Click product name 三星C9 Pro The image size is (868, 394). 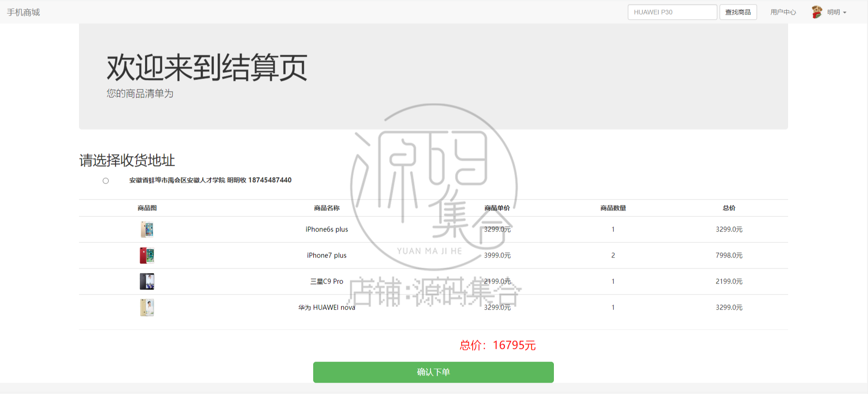326,281
